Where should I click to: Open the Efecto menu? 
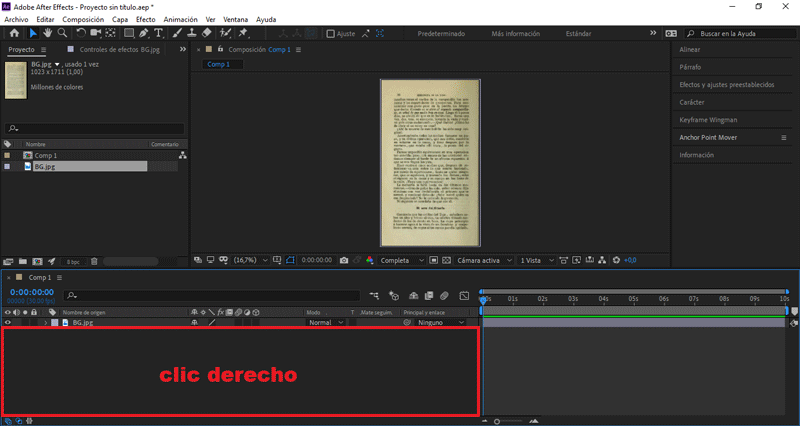145,19
